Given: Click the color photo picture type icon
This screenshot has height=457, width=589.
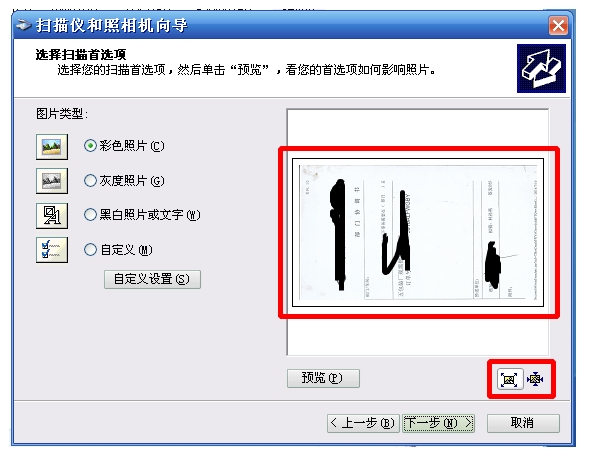Looking at the screenshot, I should (52, 146).
